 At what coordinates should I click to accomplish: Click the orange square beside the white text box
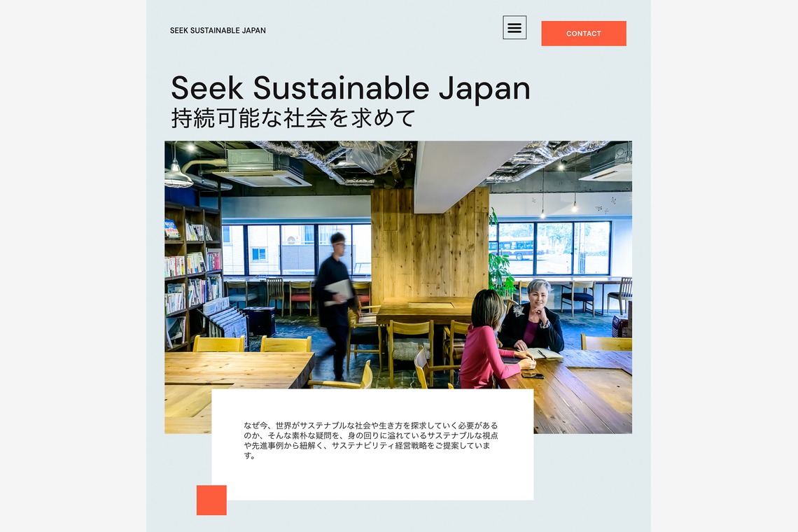coord(211,500)
